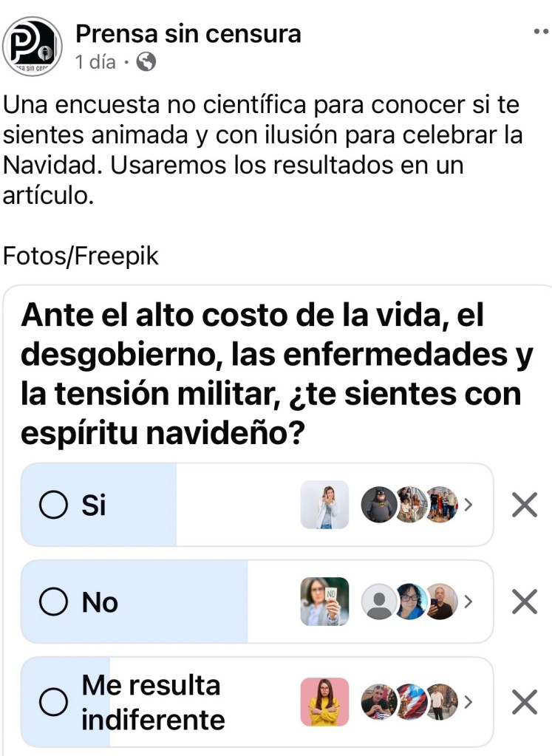This screenshot has height=756, width=552.
Task: Remove the 'No' poll option with X
Action: pos(524,602)
